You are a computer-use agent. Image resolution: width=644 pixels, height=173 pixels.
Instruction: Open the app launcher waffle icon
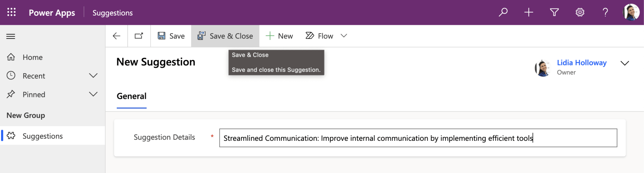pyautogui.click(x=12, y=12)
